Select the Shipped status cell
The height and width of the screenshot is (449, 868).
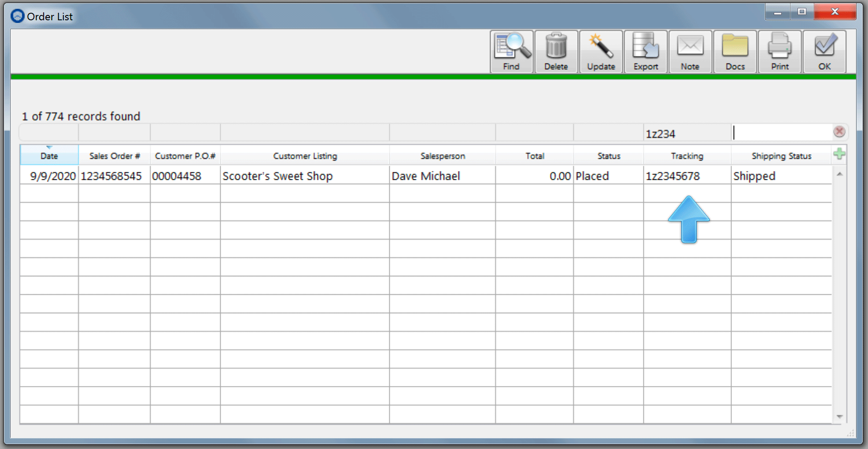click(782, 176)
